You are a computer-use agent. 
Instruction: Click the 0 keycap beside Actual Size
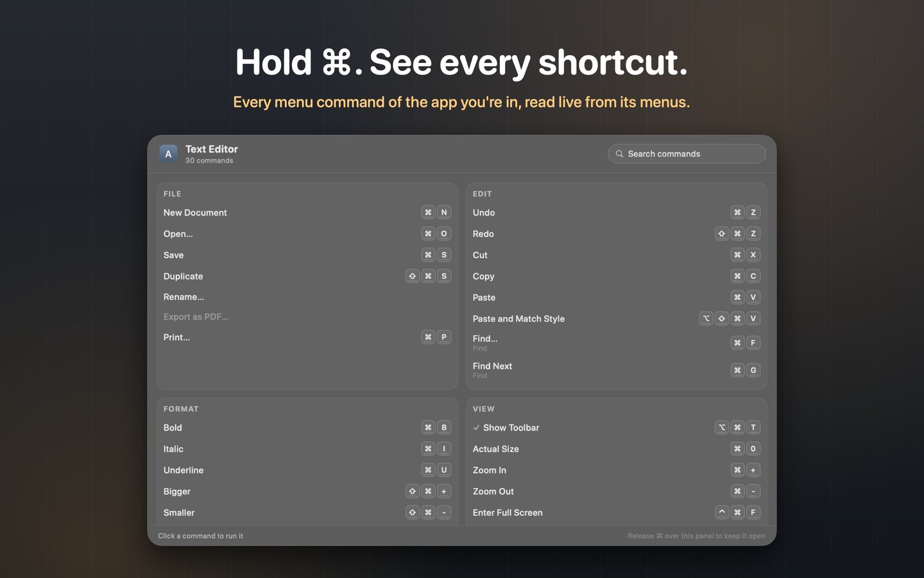point(753,449)
